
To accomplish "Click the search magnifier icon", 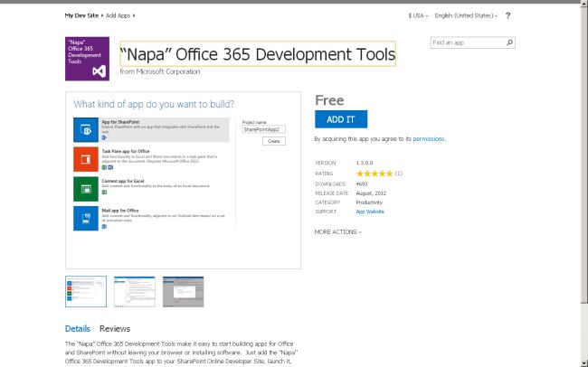I will coord(510,42).
